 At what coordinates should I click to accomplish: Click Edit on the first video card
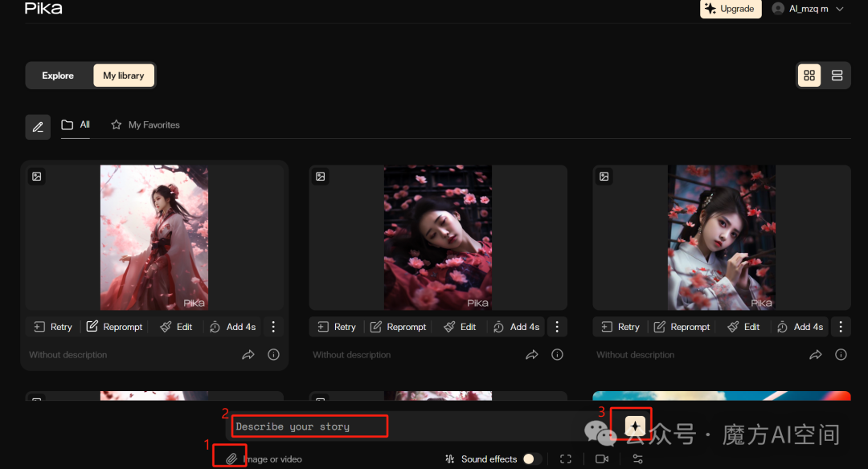[x=176, y=327]
